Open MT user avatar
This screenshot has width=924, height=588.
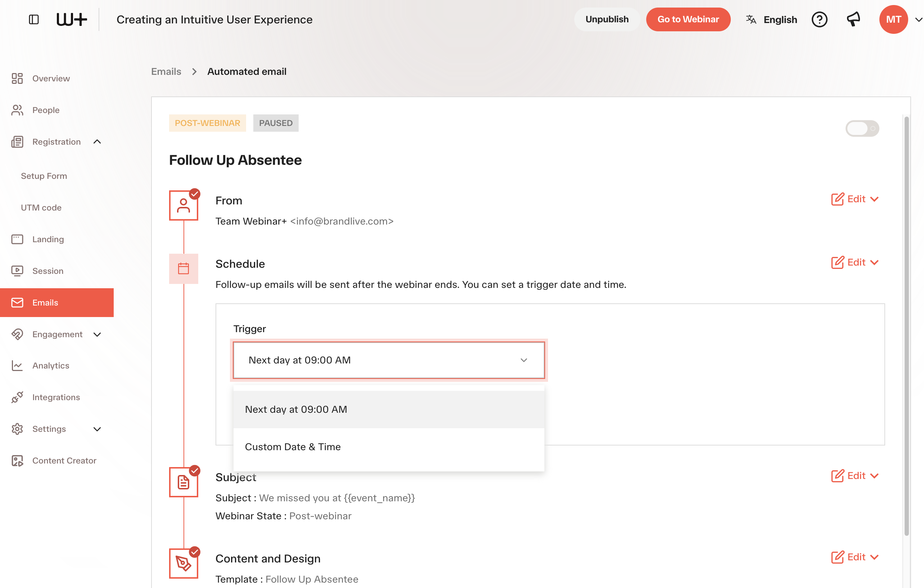coord(893,19)
